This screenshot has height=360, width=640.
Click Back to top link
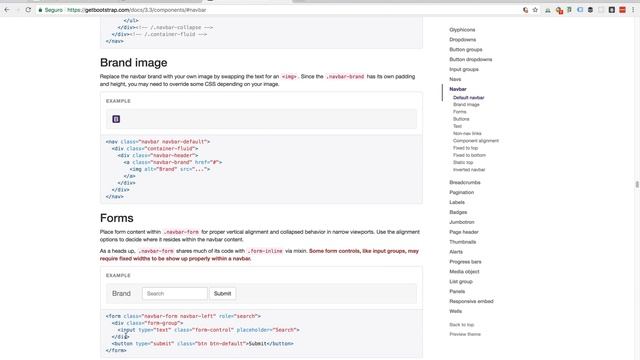[x=462, y=325]
